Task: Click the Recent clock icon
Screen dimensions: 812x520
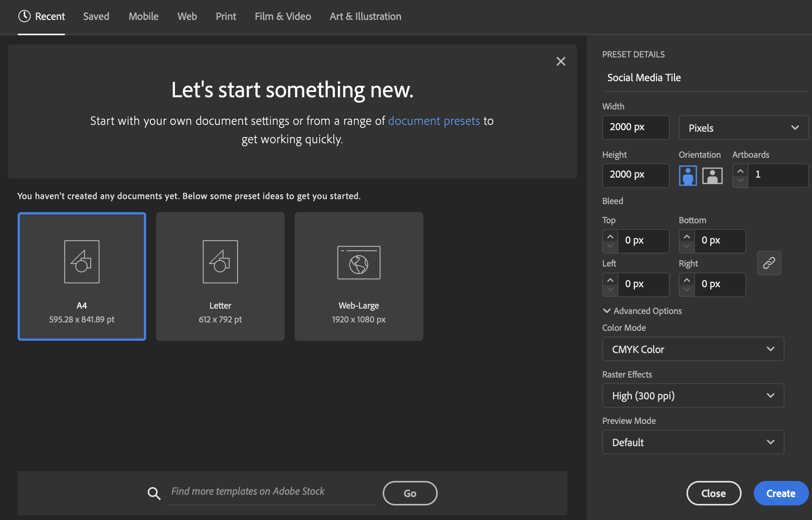Action: (x=24, y=16)
